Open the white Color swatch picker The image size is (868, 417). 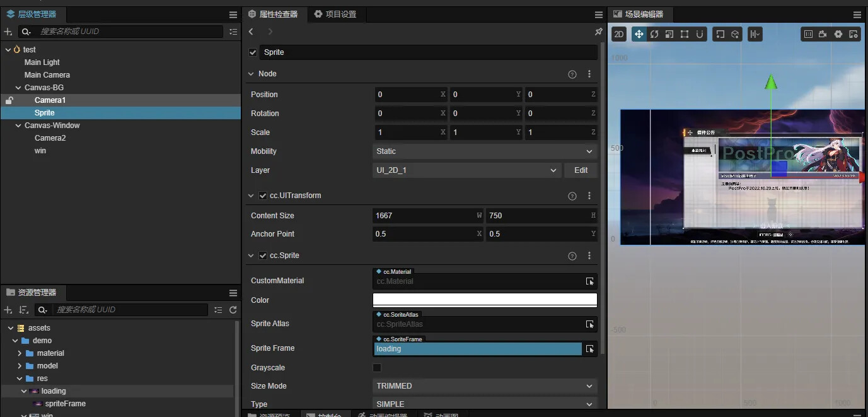485,300
